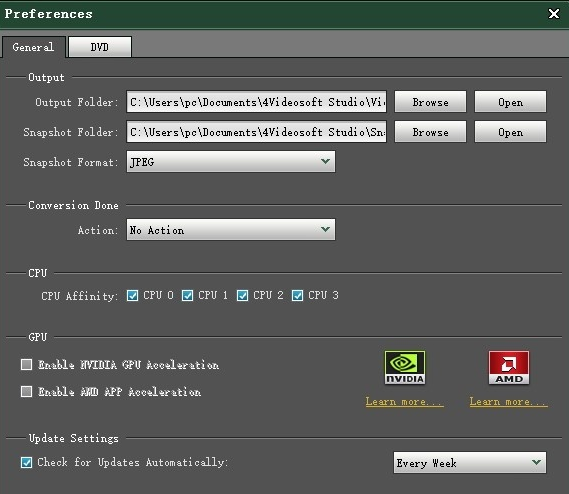Uncheck the CPU 0 affinity checkbox
Image resolution: width=569 pixels, height=494 pixels.
coord(132,295)
